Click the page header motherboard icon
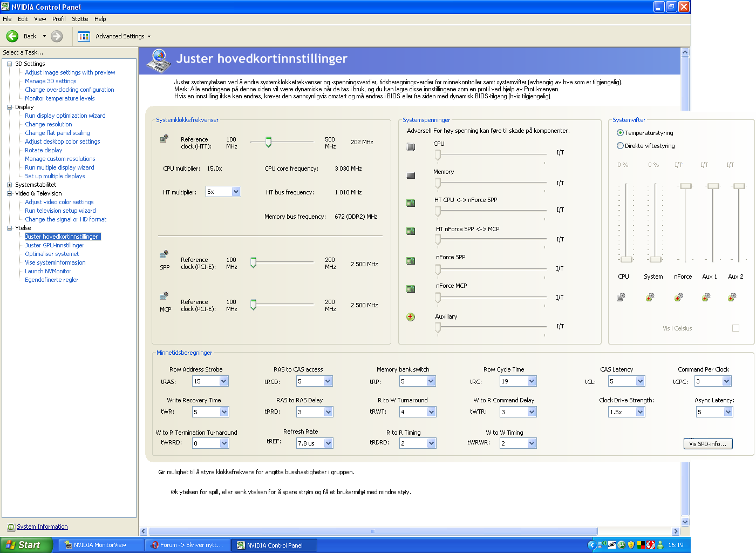The width and height of the screenshot is (756, 553). click(x=159, y=60)
